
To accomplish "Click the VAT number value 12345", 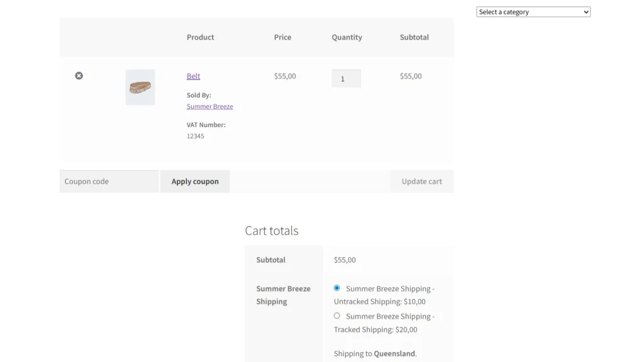I will click(x=195, y=136).
